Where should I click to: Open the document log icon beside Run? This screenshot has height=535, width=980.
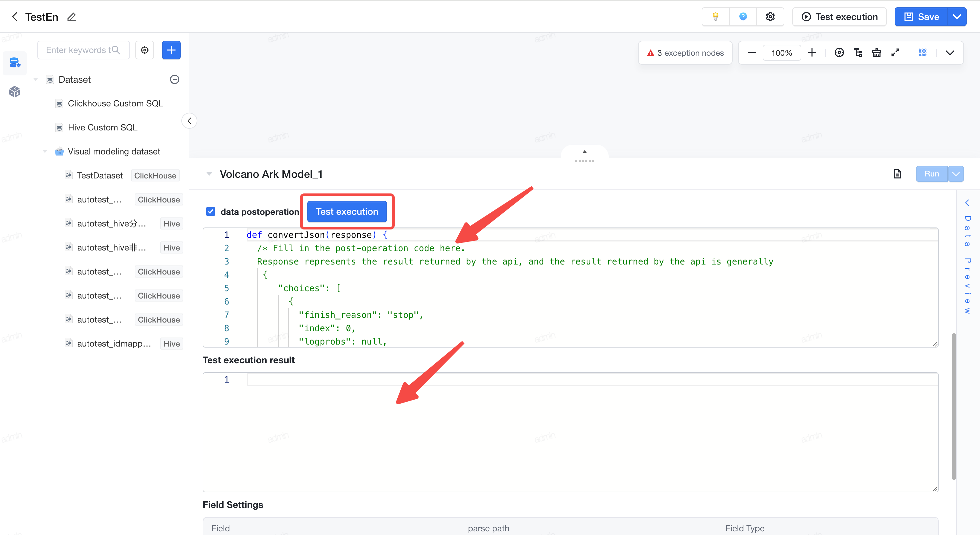897,174
